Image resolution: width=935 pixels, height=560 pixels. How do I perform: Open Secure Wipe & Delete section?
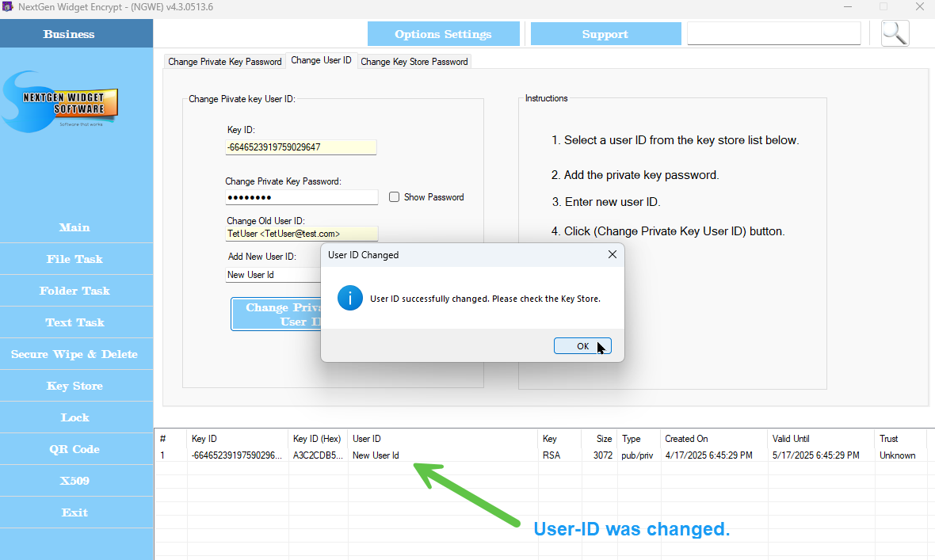coord(75,353)
